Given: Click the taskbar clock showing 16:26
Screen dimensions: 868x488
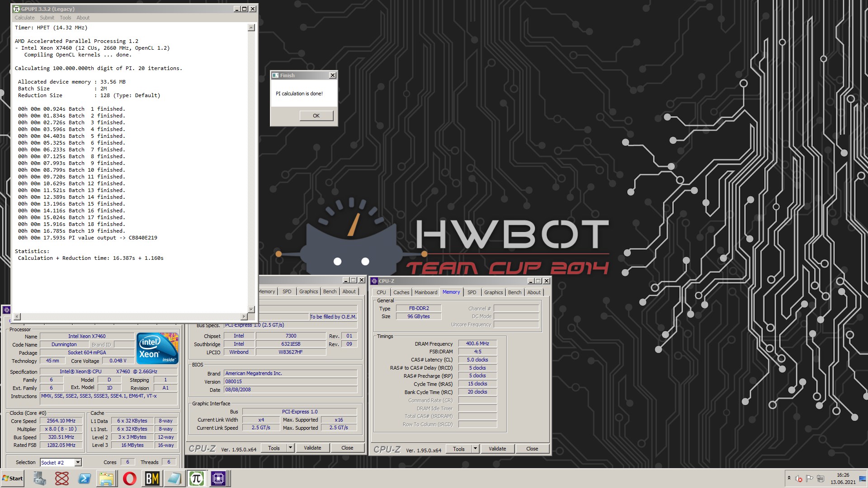Looking at the screenshot, I should click(843, 475).
